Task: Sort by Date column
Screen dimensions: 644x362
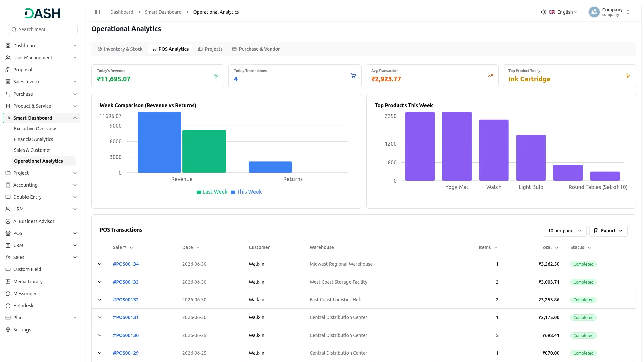Action: [x=191, y=247]
